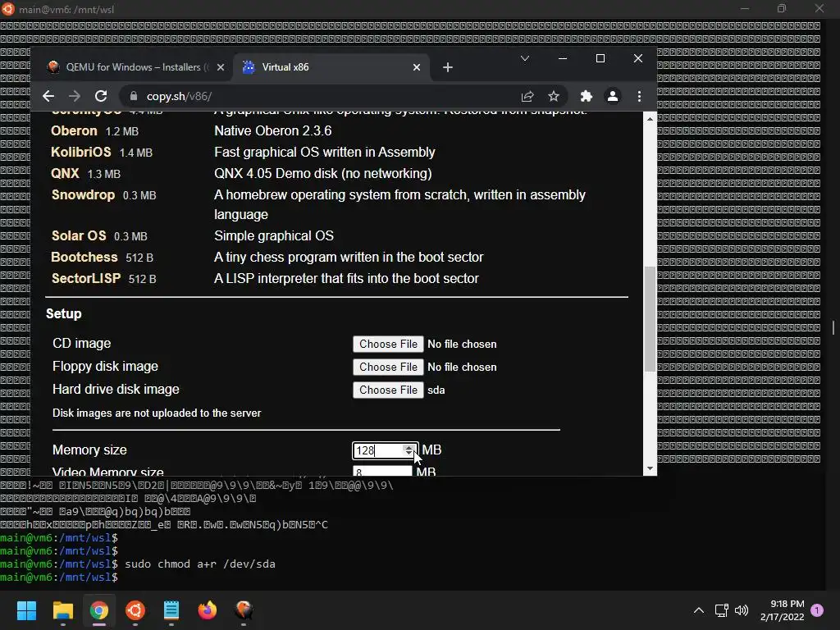Show hidden tray icons chevron
Image resolution: width=840 pixels, height=630 pixels.
[699, 610]
